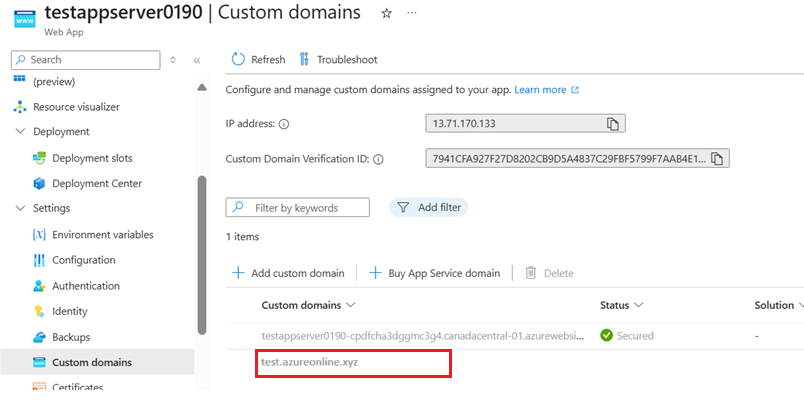This screenshot has width=804, height=404.
Task: Open Environment variables settings
Action: click(103, 235)
